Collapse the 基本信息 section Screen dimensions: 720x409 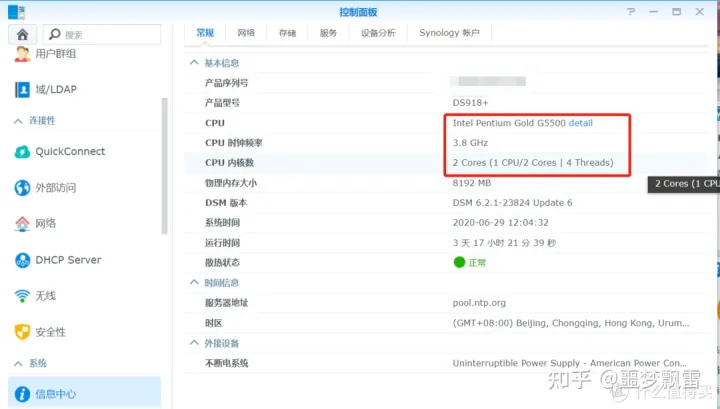(x=194, y=62)
